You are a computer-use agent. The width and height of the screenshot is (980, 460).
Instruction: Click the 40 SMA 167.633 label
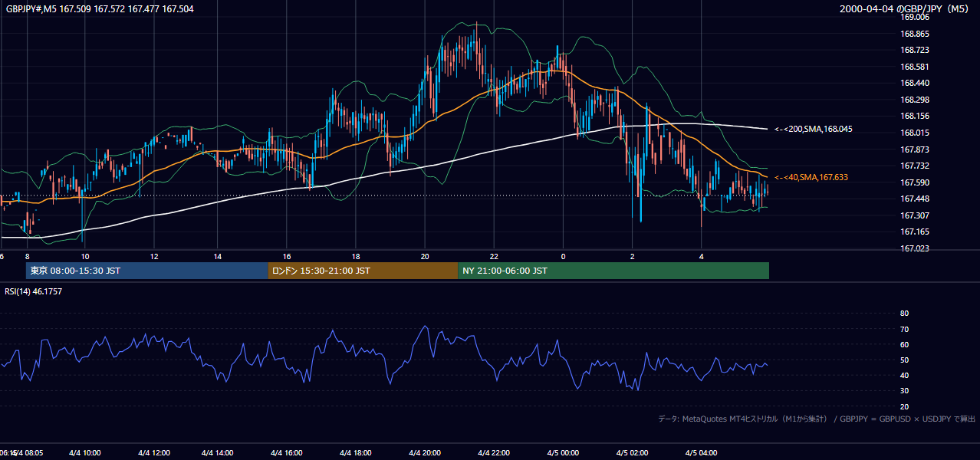coord(811,177)
